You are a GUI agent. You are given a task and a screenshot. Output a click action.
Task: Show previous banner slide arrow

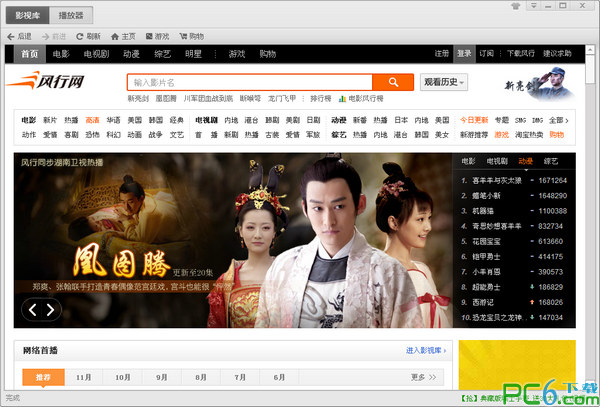(33, 309)
